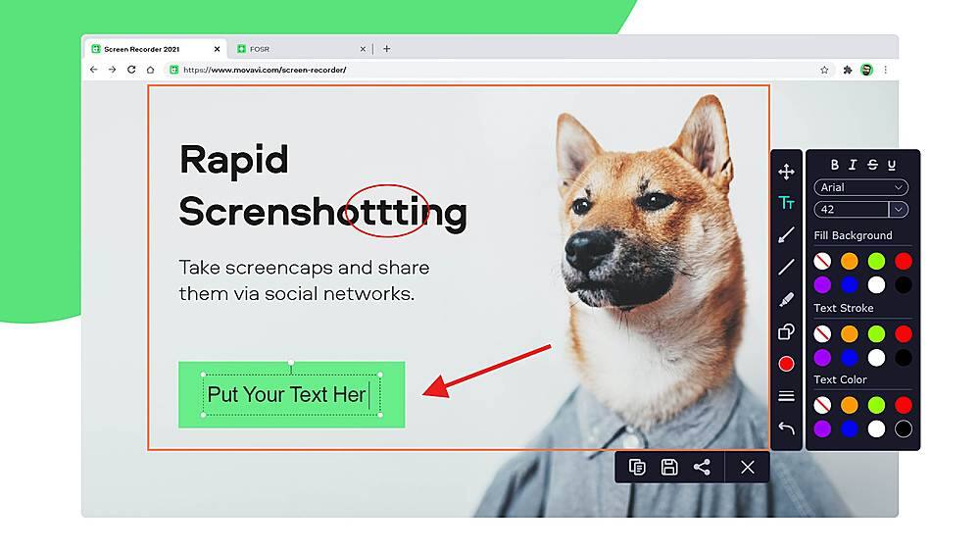Pick orange under Text Stroke
The image size is (980, 552).
(x=850, y=333)
